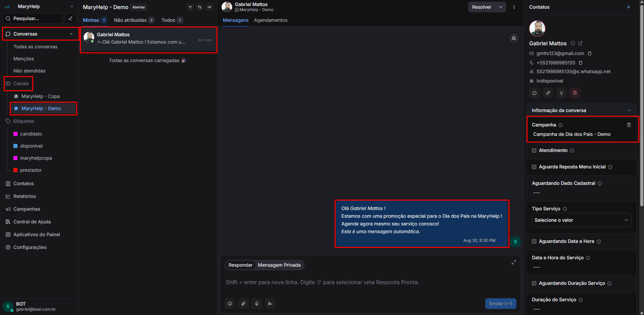Click the pink candidato label color swatch
The height and width of the screenshot is (315, 644).
click(15, 134)
